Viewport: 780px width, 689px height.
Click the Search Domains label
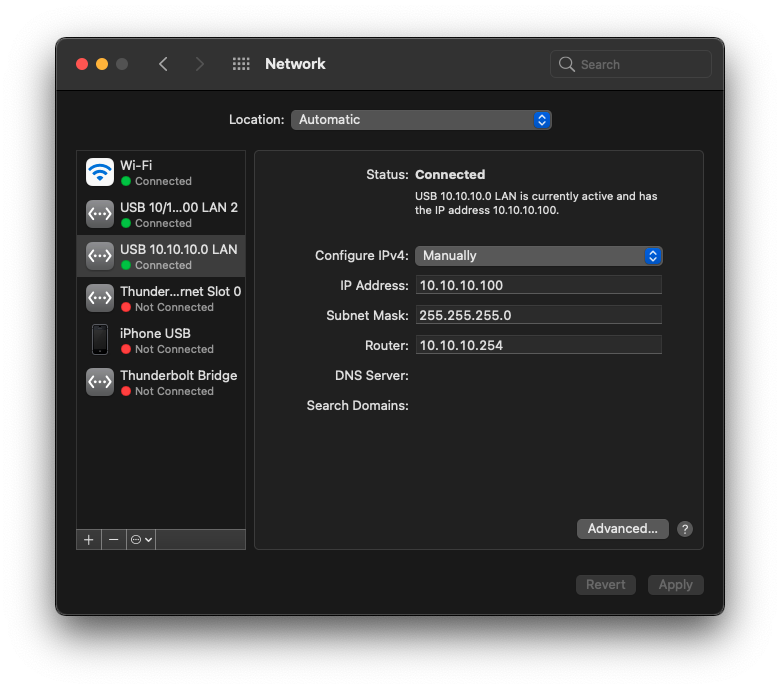pos(357,405)
